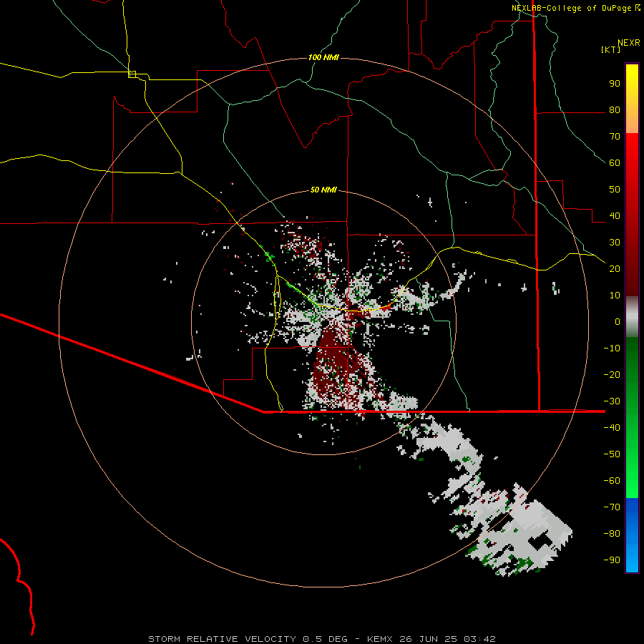Click the '[KT]' units label
The image size is (644, 644).
611,49
